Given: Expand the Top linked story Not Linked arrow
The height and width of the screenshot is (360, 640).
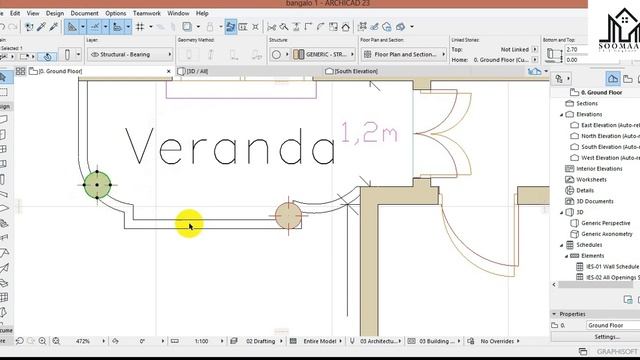Looking at the screenshot, I should coord(535,49).
